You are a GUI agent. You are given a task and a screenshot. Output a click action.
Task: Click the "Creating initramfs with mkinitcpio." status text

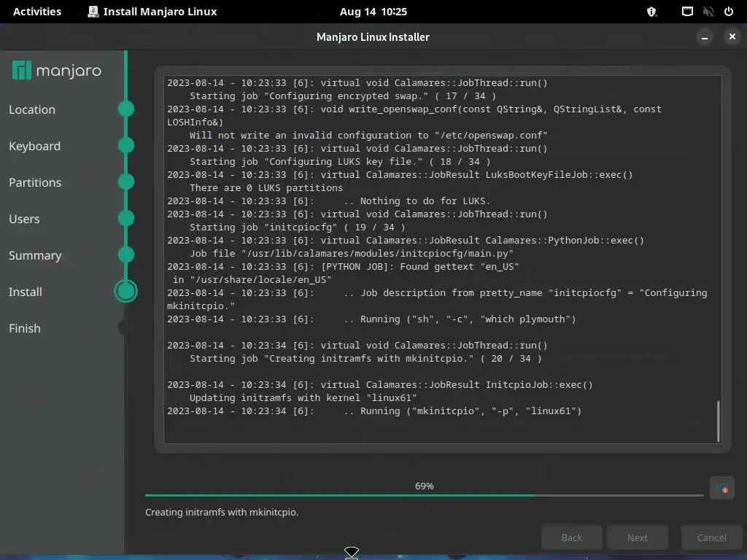point(222,513)
